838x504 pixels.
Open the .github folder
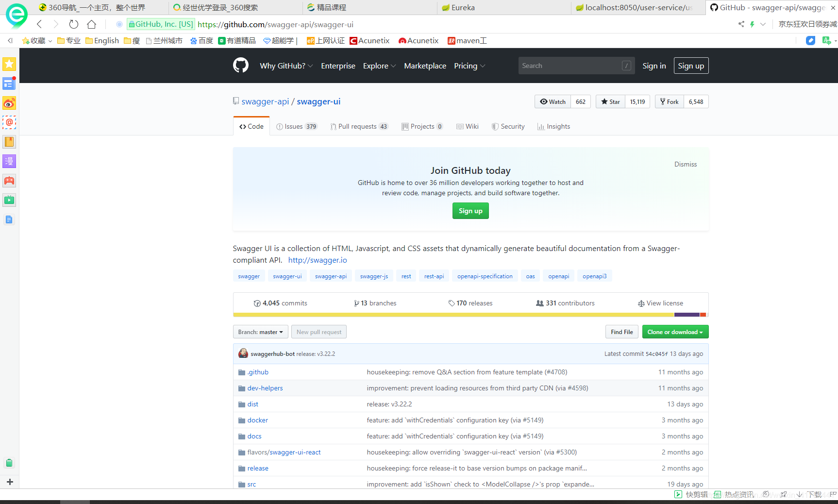(x=258, y=372)
